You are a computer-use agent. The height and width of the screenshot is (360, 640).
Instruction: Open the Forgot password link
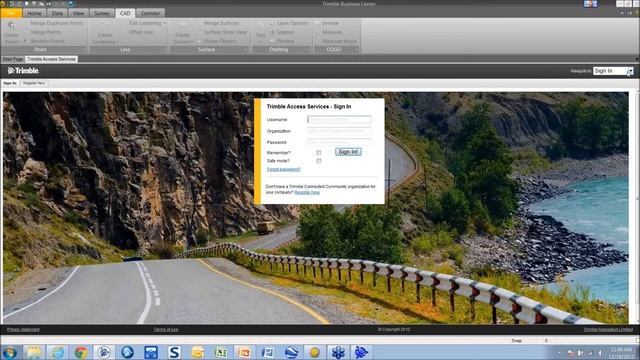pyautogui.click(x=284, y=169)
